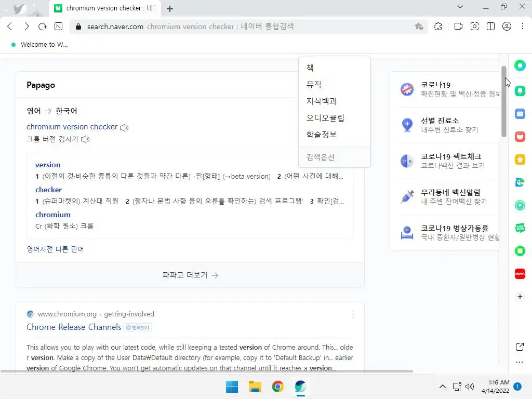Image resolution: width=532 pixels, height=399 pixels.
Task: Open the Windows Start menu
Action: coord(232,387)
